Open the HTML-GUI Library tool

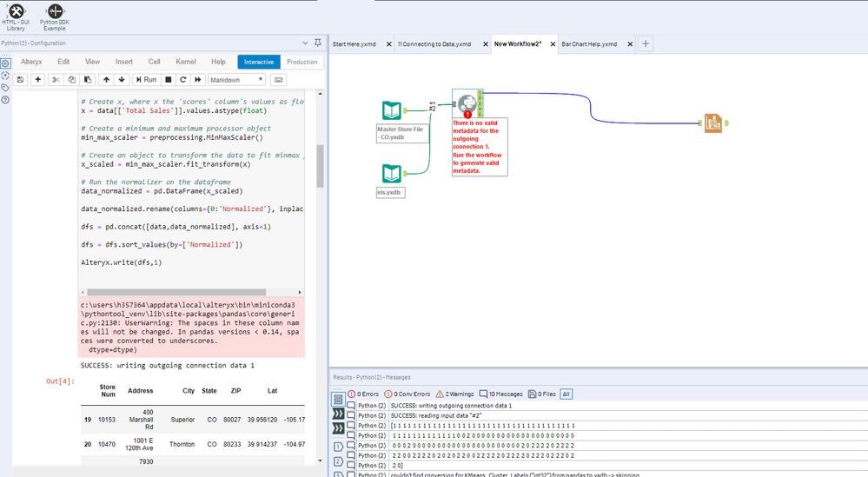[16, 17]
